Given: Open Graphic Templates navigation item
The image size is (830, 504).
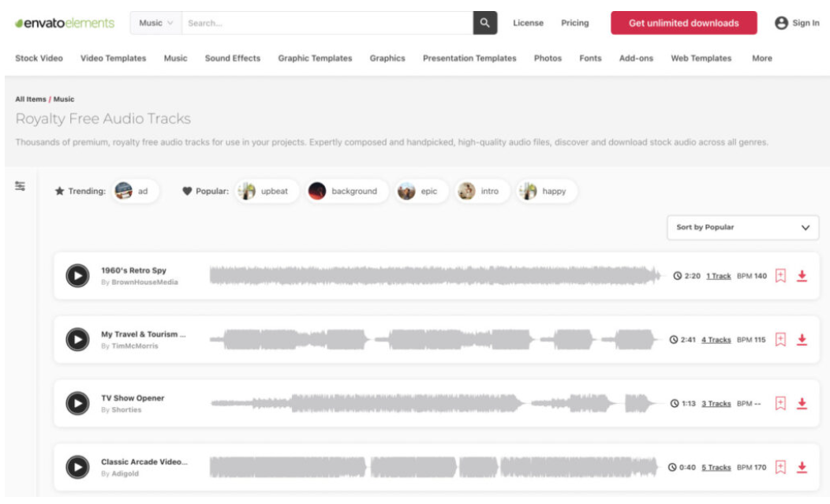Looking at the screenshot, I should [315, 58].
